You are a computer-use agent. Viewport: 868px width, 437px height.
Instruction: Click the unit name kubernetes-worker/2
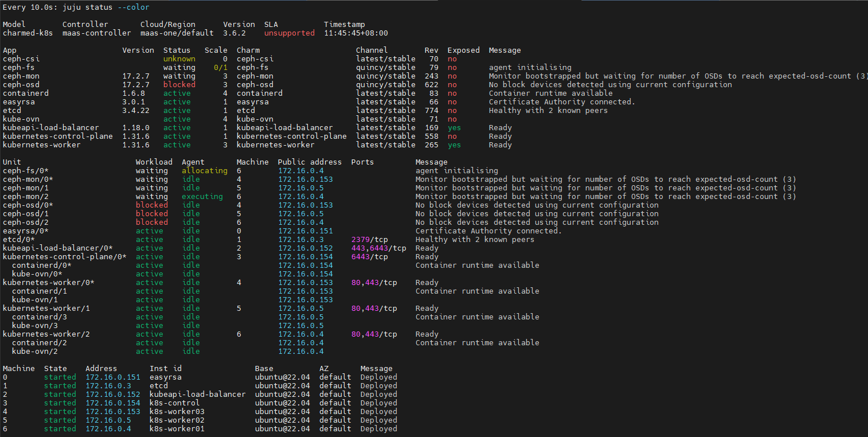[46, 334]
